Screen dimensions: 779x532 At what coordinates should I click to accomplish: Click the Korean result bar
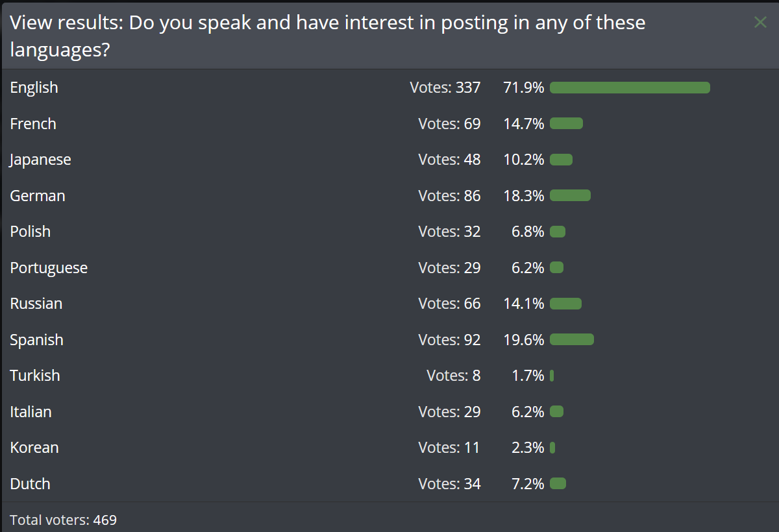point(552,448)
